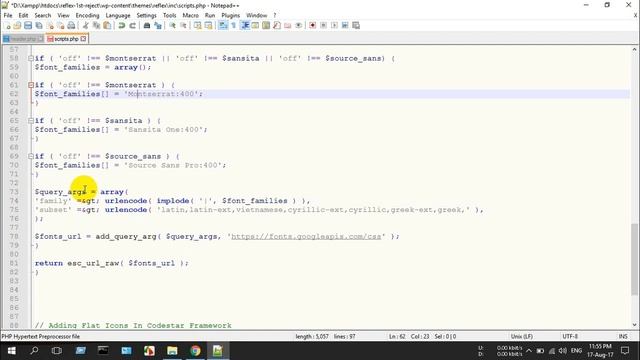Switch to the inactive header.php tab

point(23,39)
